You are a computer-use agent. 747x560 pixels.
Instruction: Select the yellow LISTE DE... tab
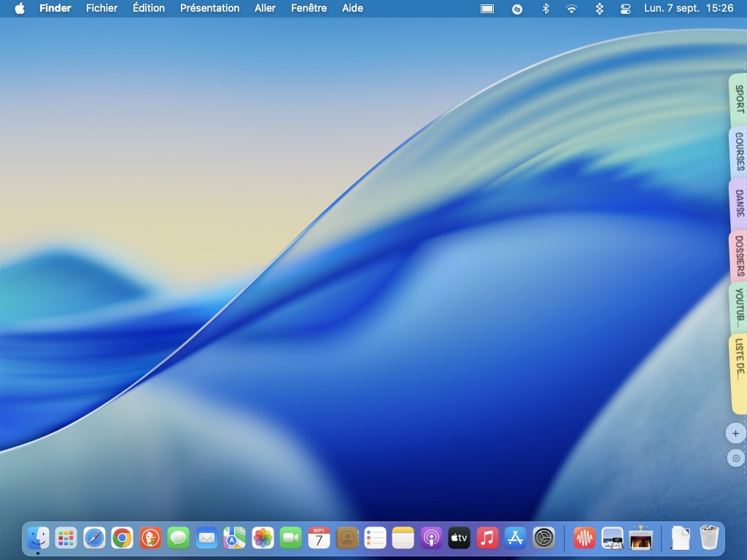coord(738,374)
